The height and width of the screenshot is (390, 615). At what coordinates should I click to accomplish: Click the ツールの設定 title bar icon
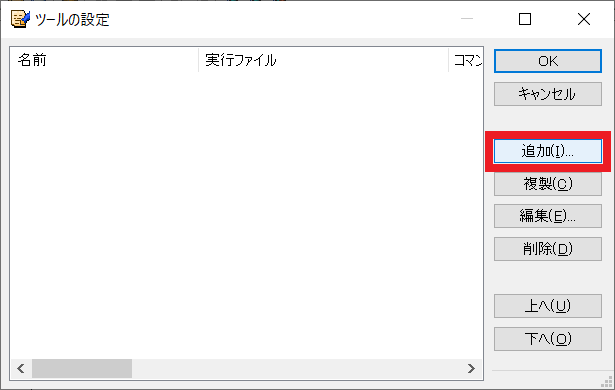click(x=20, y=19)
